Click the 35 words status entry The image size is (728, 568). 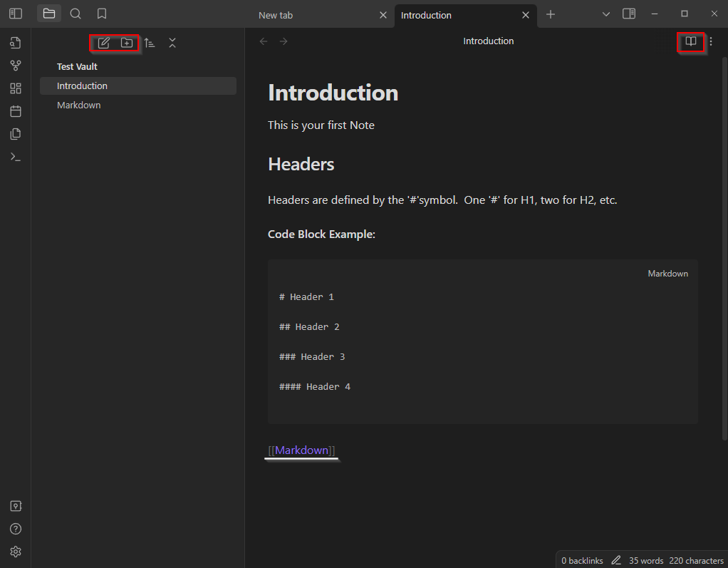coord(646,561)
